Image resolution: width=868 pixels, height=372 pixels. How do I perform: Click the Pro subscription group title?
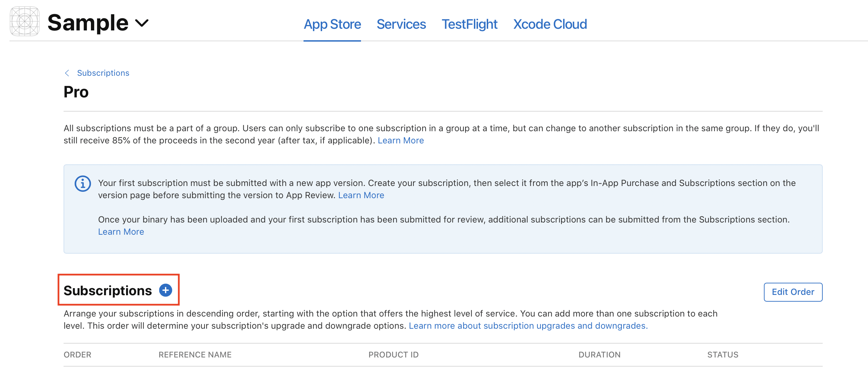pyautogui.click(x=76, y=92)
